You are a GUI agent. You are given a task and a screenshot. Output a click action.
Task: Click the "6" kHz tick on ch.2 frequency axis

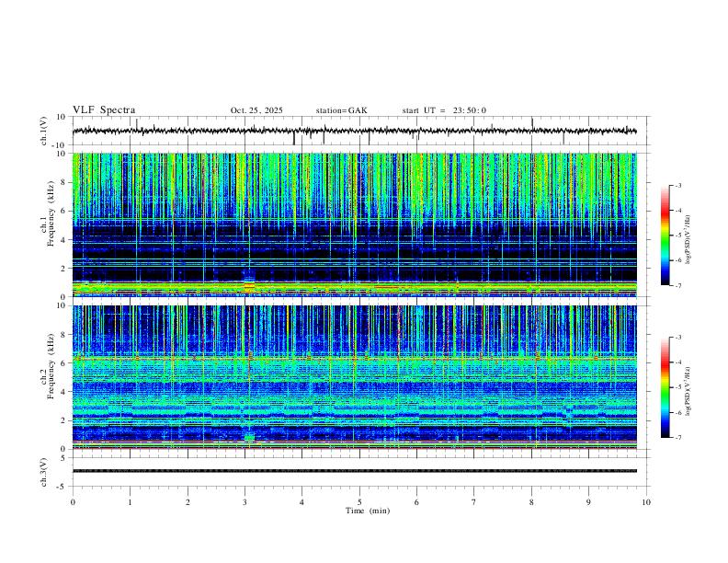click(x=64, y=363)
